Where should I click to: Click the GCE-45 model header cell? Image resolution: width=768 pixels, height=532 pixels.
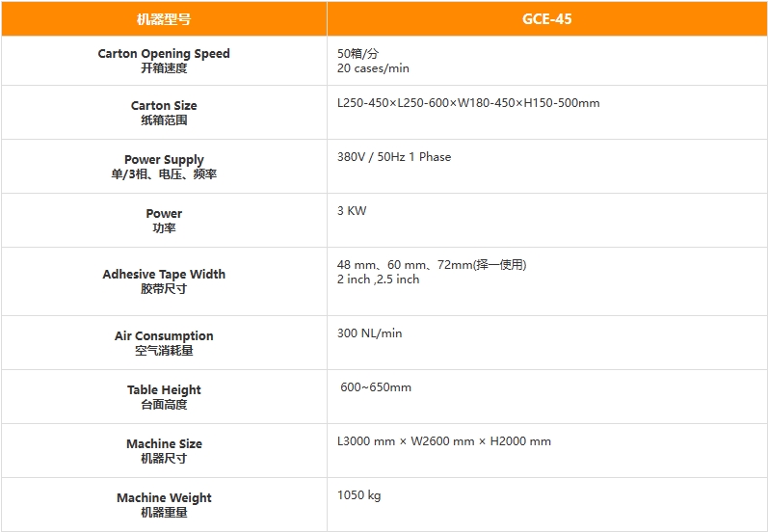pyautogui.click(x=546, y=18)
